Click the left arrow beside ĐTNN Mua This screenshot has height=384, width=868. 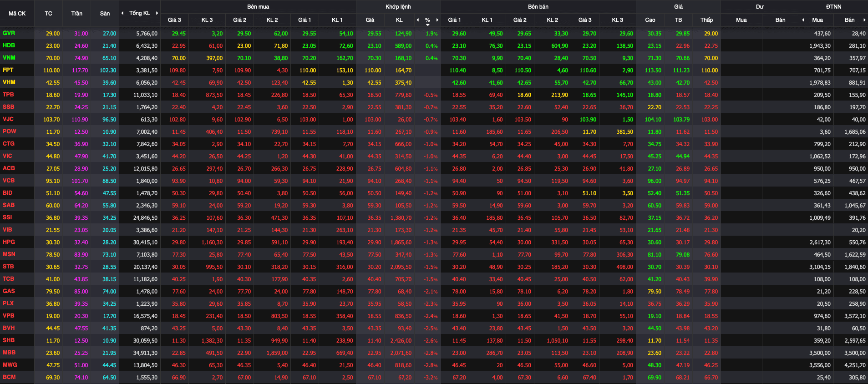[x=803, y=20]
